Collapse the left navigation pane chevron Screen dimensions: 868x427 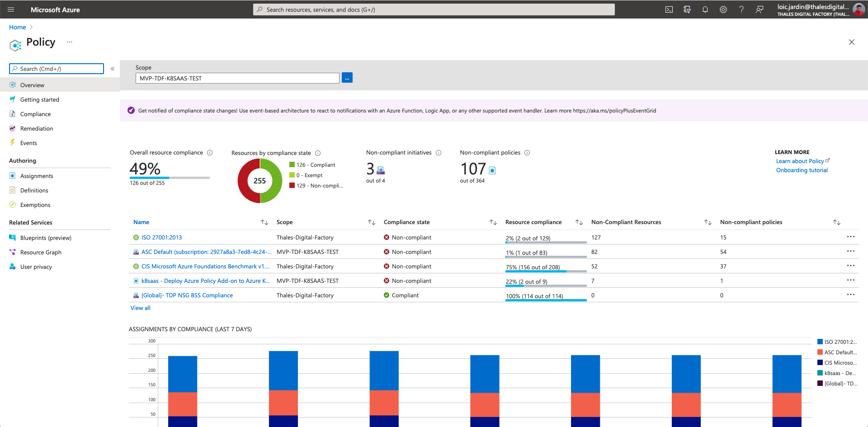coord(113,69)
